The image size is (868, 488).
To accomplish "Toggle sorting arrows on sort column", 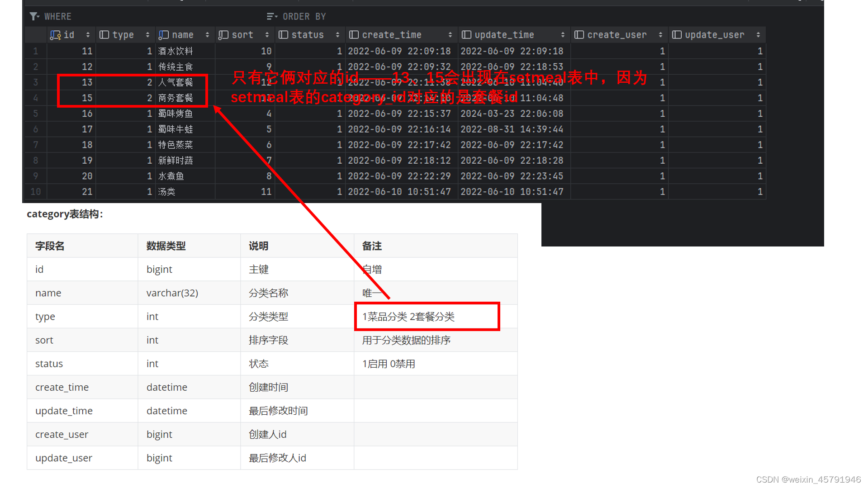I will (267, 35).
